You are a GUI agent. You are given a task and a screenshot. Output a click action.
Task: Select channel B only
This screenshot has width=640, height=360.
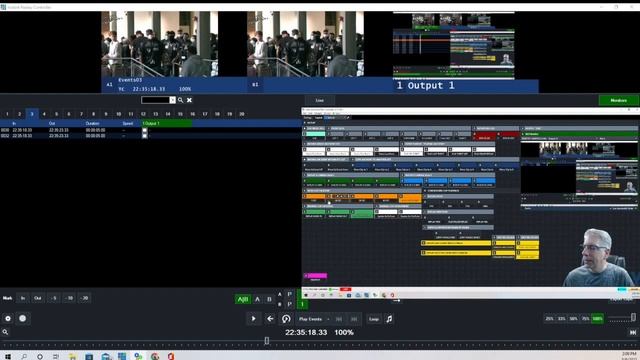tap(269, 299)
